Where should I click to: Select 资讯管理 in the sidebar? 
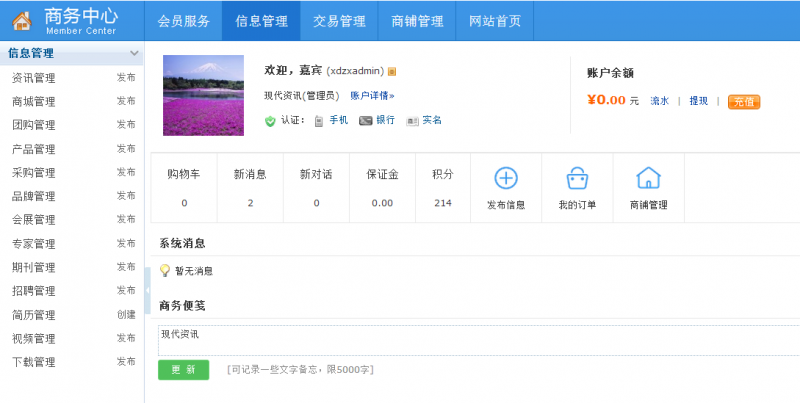(x=34, y=78)
